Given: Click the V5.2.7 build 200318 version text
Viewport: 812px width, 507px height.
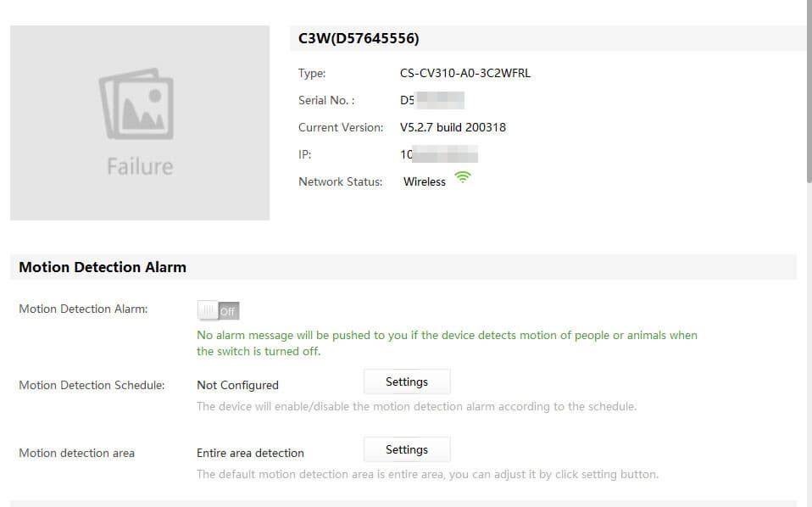Looking at the screenshot, I should pos(453,127).
